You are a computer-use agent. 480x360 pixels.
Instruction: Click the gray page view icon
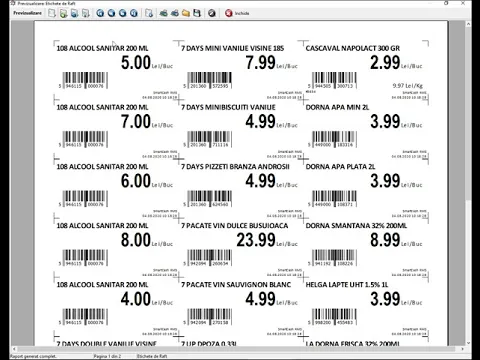click(86, 13)
